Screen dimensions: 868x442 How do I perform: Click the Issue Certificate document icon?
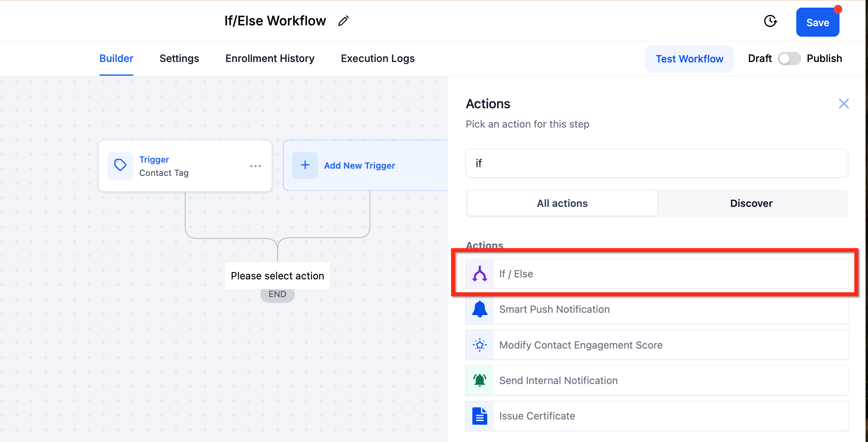coord(479,416)
